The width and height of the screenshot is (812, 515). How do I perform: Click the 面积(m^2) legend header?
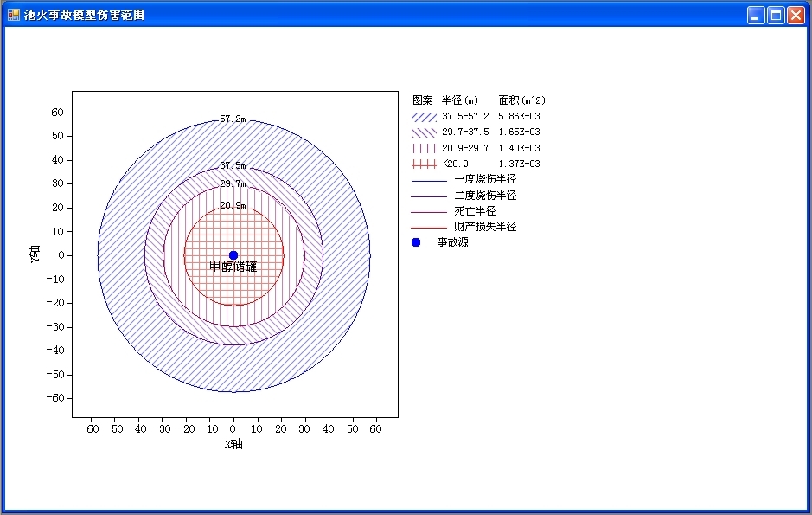point(522,100)
